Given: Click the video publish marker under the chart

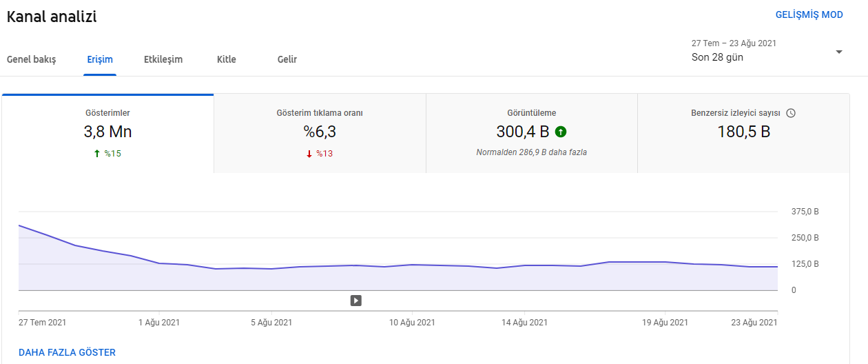Looking at the screenshot, I should (355, 300).
